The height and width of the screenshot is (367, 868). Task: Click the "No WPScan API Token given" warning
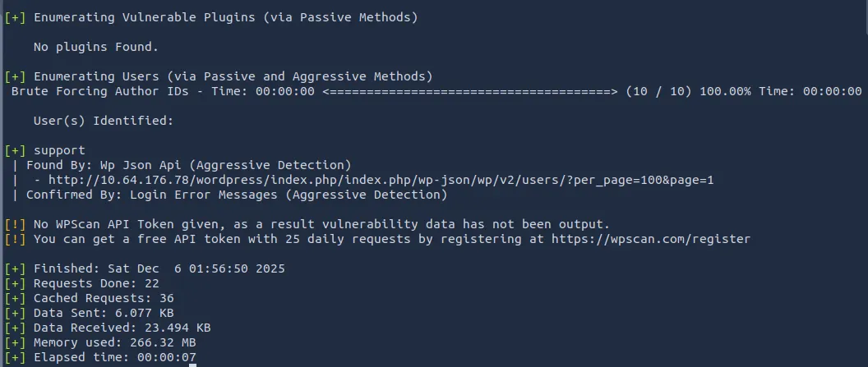pos(321,224)
